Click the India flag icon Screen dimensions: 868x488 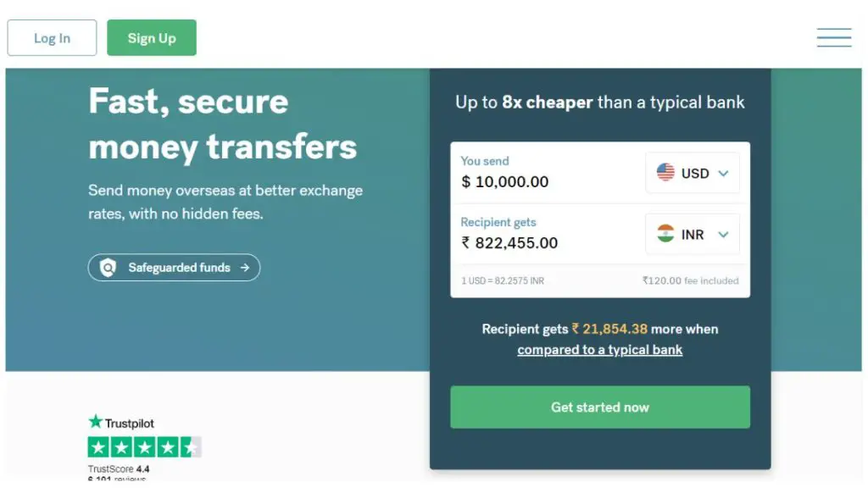(665, 234)
